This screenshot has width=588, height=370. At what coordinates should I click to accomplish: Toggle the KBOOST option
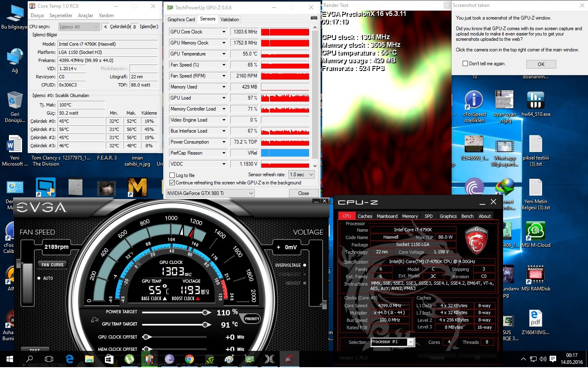pyautogui.click(x=305, y=283)
